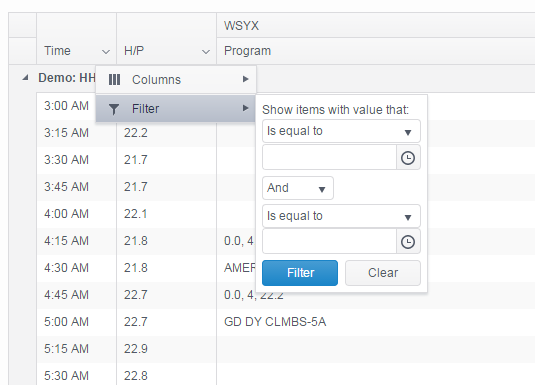The height and width of the screenshot is (385, 535).
Task: Open the first 'Is equal to' operator dropdown
Action: click(341, 131)
